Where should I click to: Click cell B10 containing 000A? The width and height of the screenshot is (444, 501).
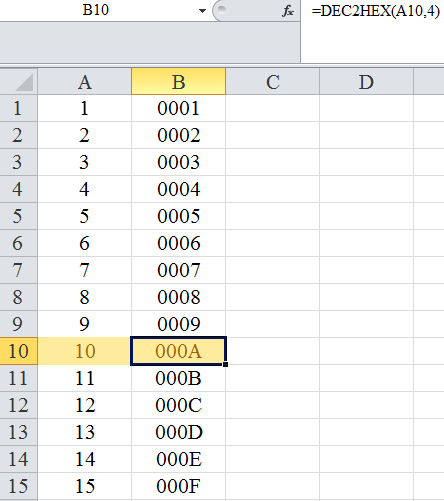click(179, 351)
